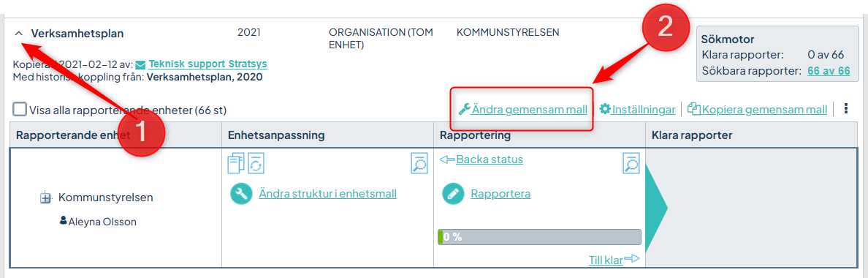Click the pencil Rapportera icon
The image size is (868, 278).
click(453, 194)
